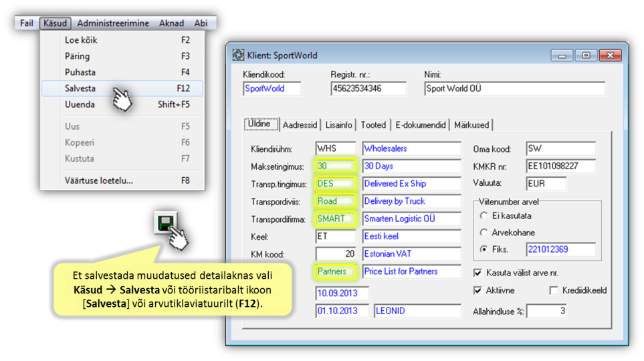Screen dimensions: 644x361
Task: Click the Transpordifirma field SMART
Action: pos(336,219)
